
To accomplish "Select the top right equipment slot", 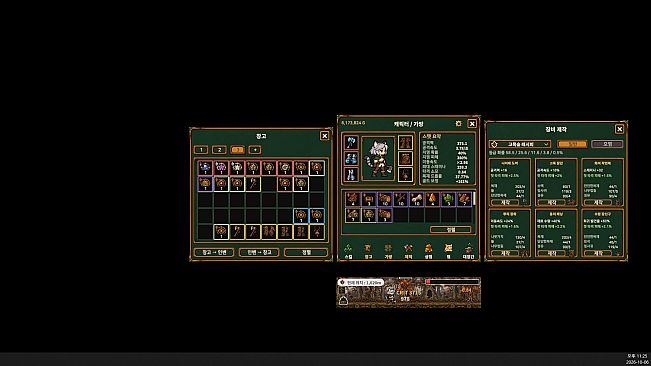I will coord(405,143).
